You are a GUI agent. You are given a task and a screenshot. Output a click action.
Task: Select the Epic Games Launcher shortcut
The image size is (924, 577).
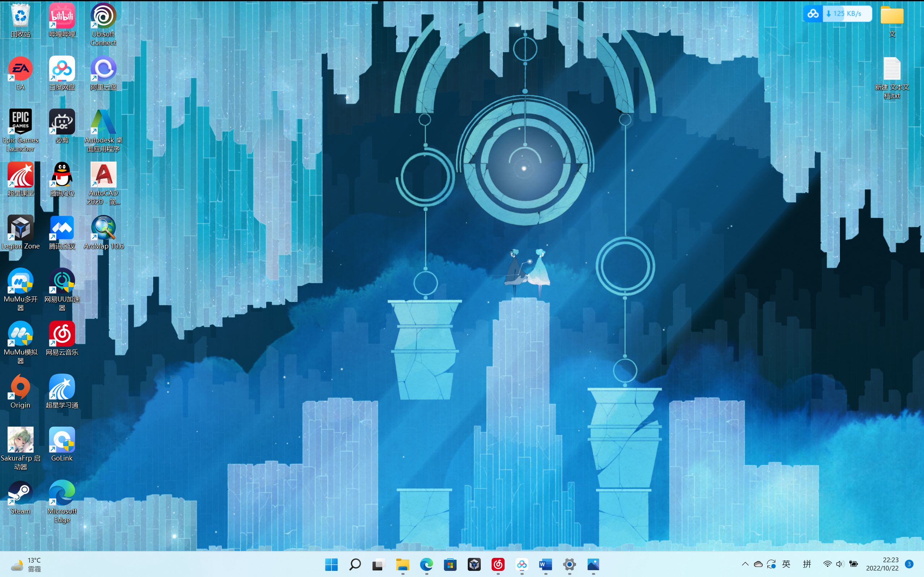[21, 122]
